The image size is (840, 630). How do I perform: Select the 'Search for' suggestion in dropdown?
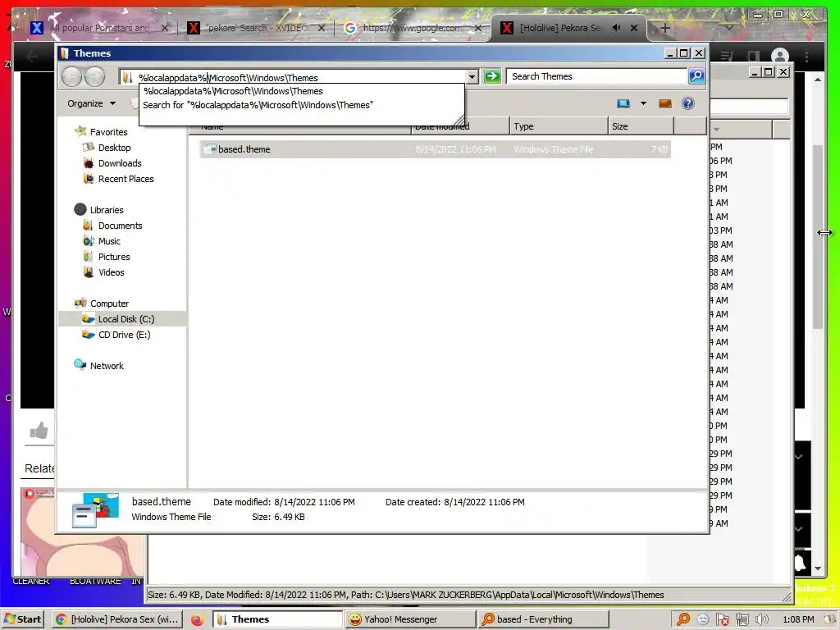point(301,105)
